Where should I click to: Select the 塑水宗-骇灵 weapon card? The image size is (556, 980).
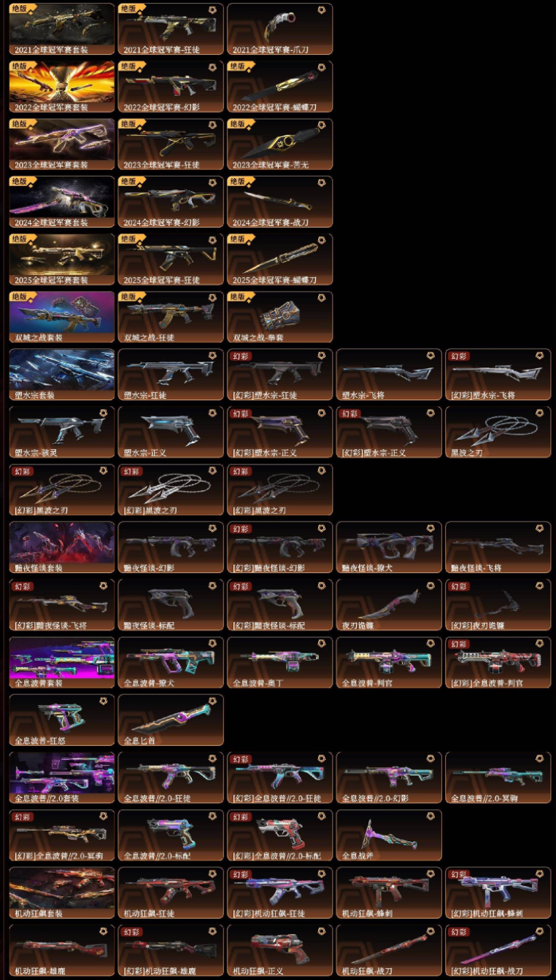click(62, 432)
